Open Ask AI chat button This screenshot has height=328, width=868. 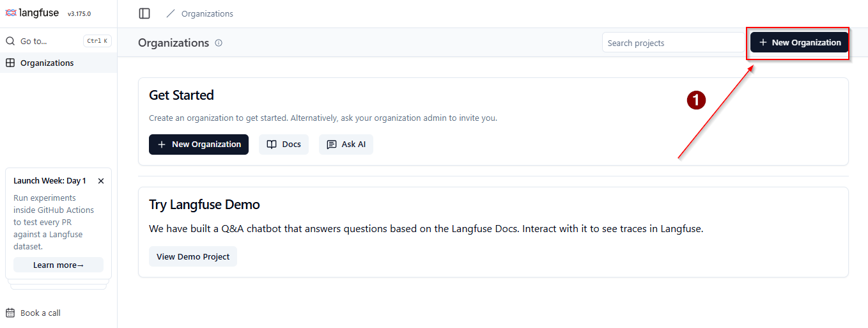346,144
